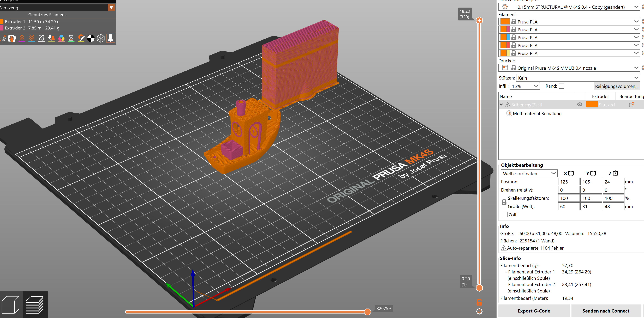644x318 pixels.
Task: Open the Weltkoordinaten coordinate system dropdown
Action: (x=529, y=173)
